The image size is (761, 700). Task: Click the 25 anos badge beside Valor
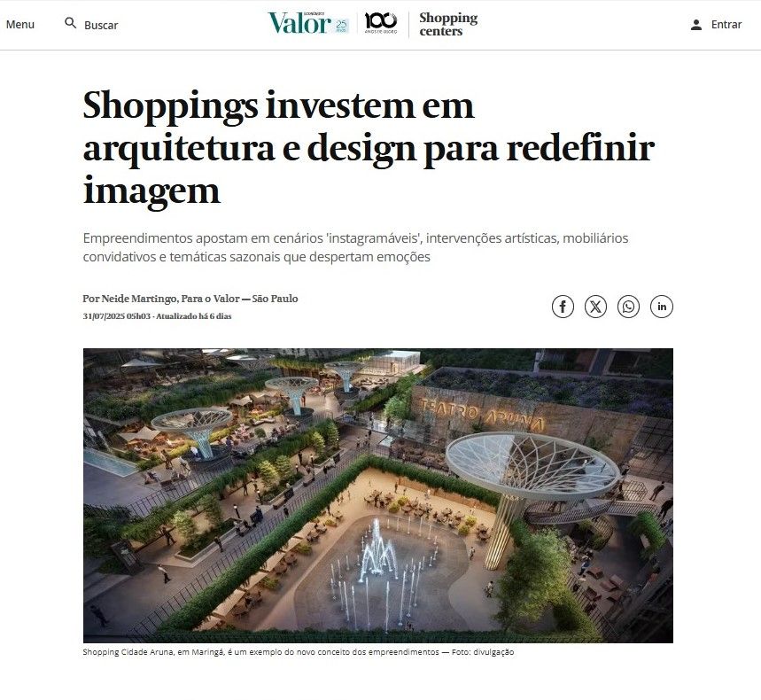342,26
